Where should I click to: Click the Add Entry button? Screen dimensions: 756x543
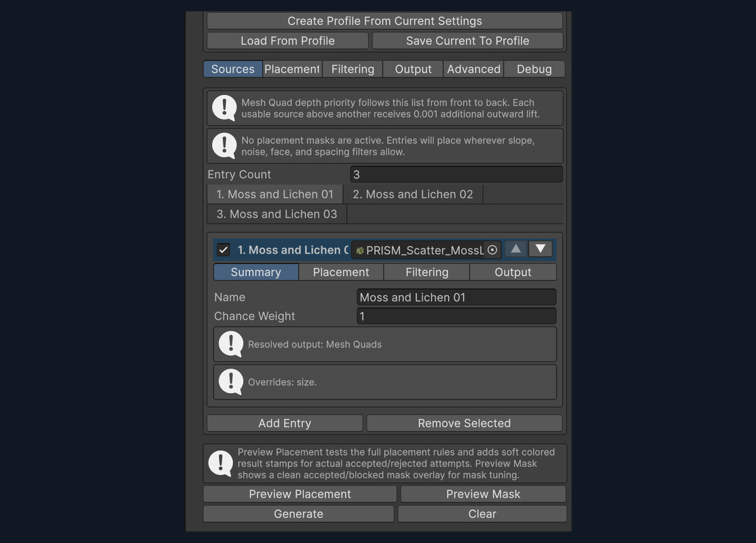coord(285,423)
